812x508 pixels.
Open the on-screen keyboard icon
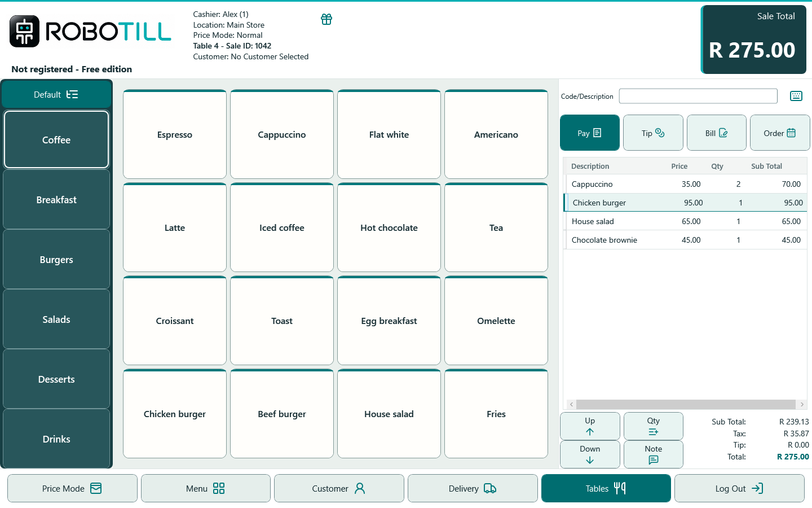click(x=796, y=96)
